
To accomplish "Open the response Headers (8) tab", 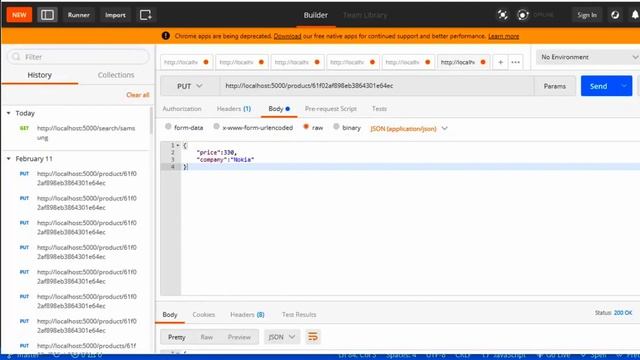I will point(247,315).
